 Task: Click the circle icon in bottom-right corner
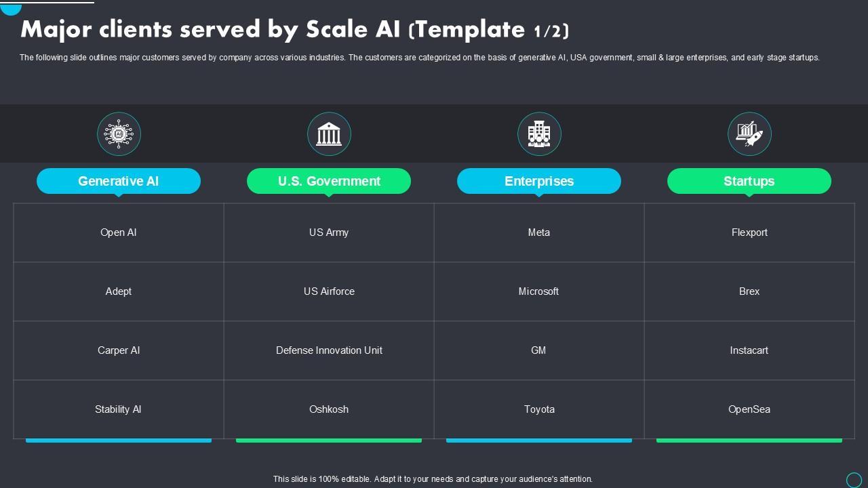854,479
